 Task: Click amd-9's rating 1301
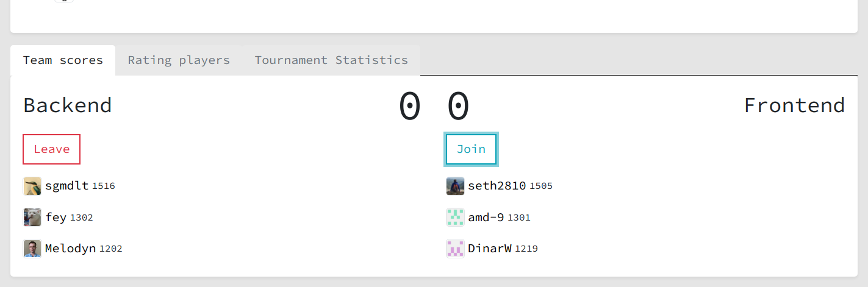click(x=519, y=218)
